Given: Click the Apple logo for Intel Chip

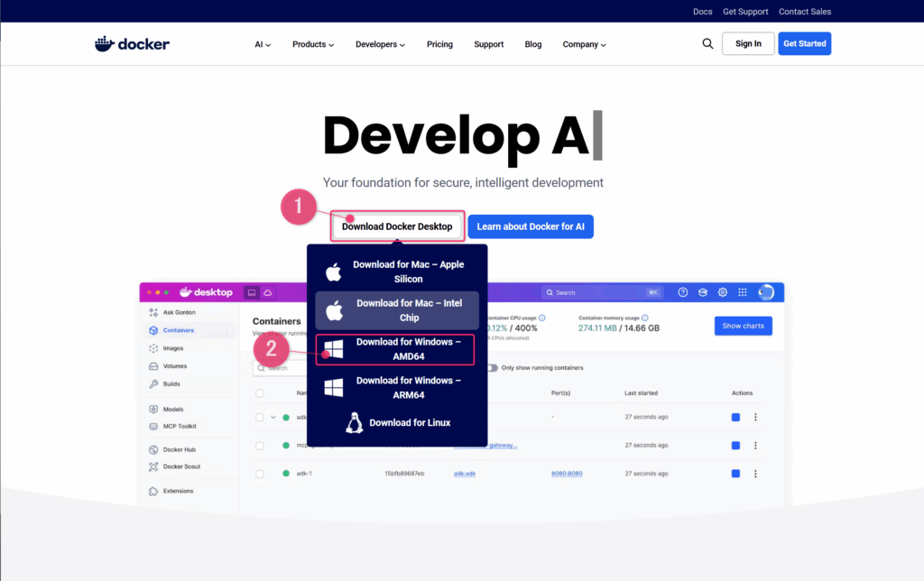Looking at the screenshot, I should coord(334,310).
